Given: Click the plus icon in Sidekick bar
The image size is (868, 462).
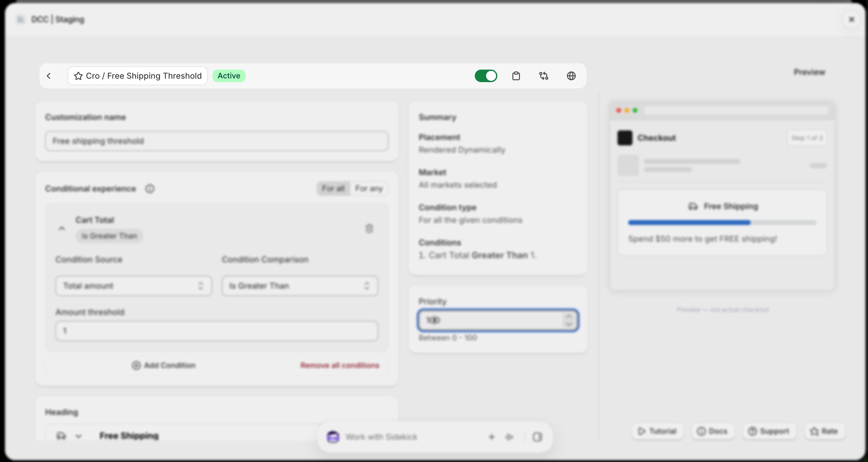Looking at the screenshot, I should click(x=491, y=437).
